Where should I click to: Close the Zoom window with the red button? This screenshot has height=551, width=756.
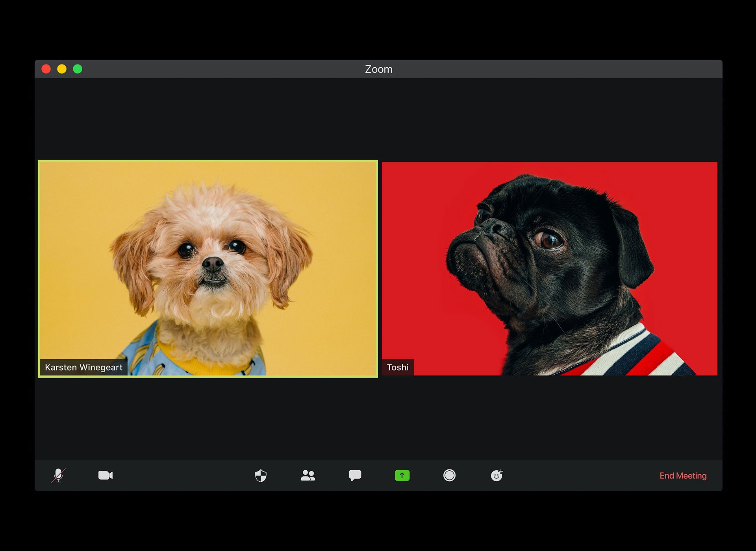(46, 69)
